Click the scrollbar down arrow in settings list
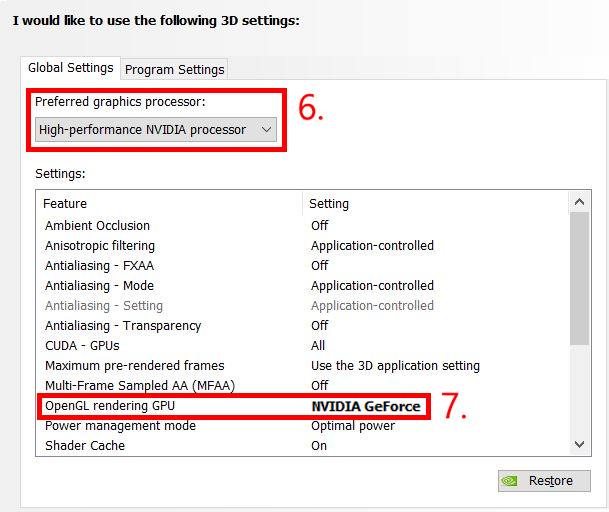Screen dimensions: 609x512 click(579, 444)
